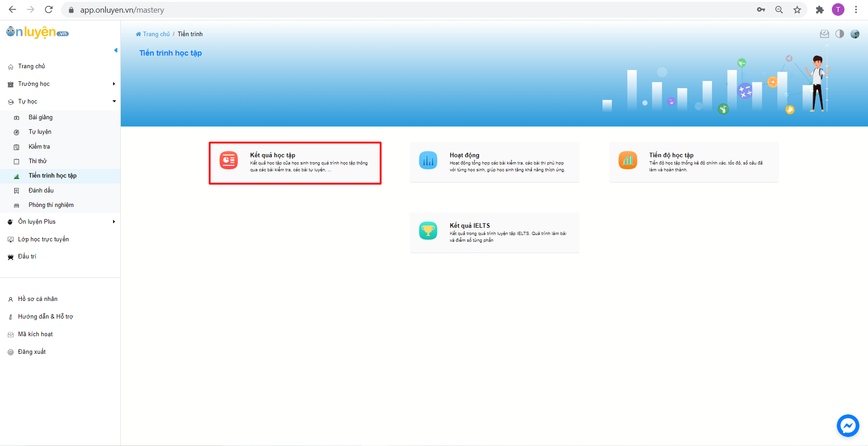
Task: Click the red Kết quả học tập icon
Action: pos(228,160)
